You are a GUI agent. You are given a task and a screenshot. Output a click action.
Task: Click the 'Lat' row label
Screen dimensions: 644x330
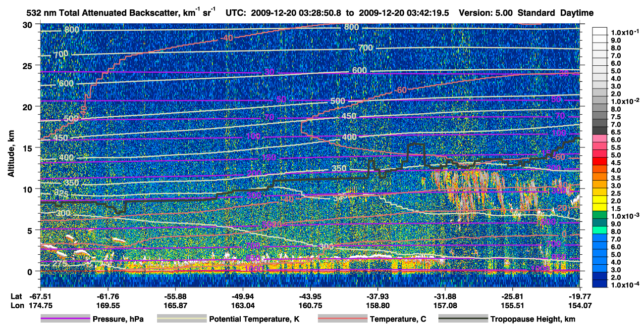(16, 296)
